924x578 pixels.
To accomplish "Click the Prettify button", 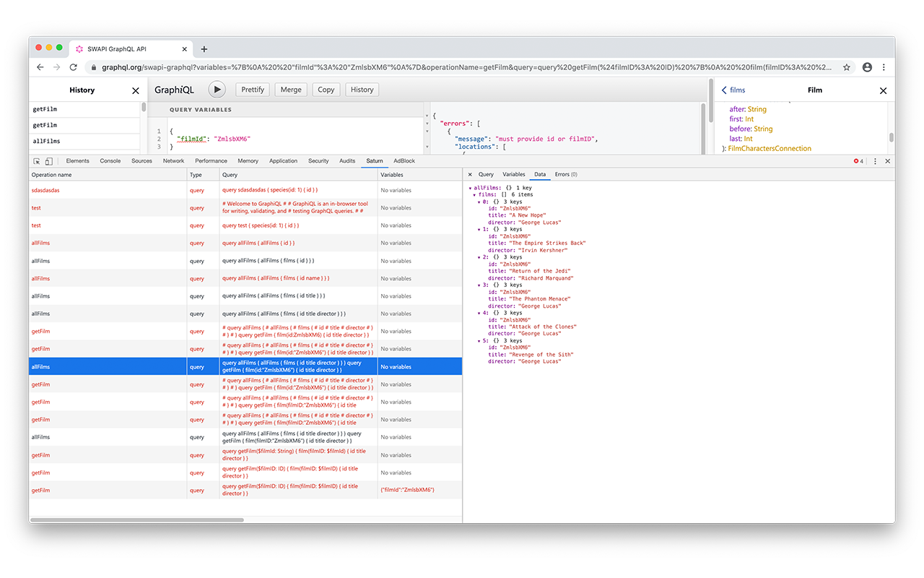I will pyautogui.click(x=253, y=90).
